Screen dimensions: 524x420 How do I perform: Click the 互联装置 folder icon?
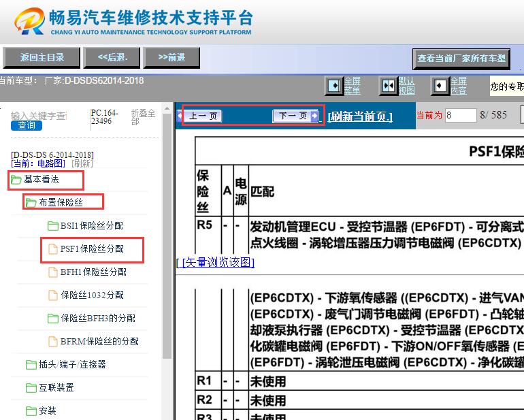point(31,387)
